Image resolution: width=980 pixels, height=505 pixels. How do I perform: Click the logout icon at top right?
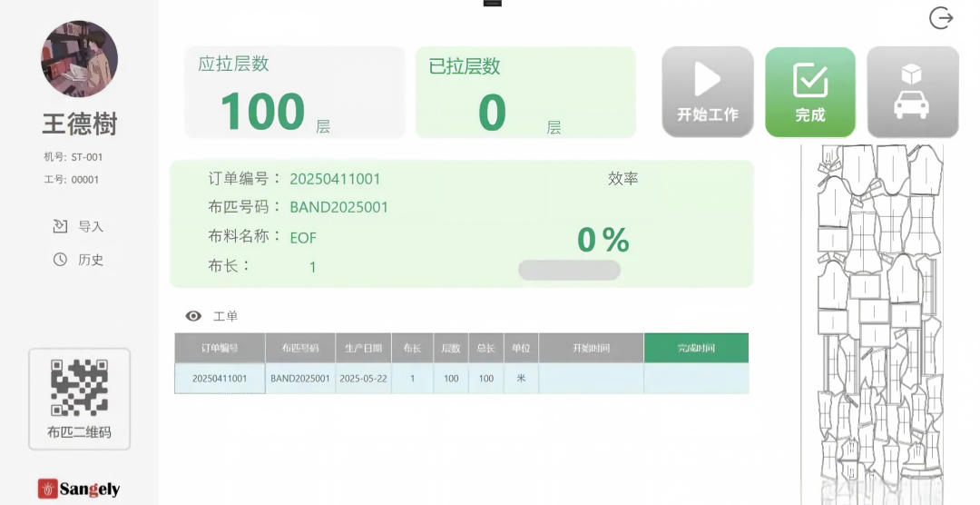(x=941, y=18)
